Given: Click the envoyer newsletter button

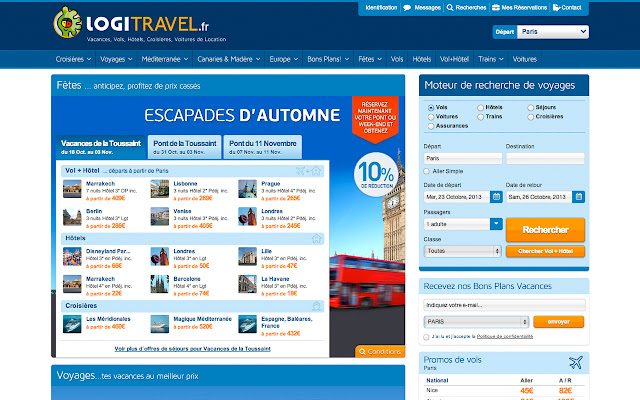Looking at the screenshot, I should [558, 322].
